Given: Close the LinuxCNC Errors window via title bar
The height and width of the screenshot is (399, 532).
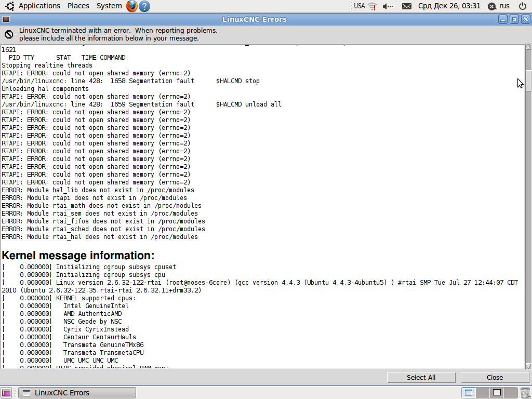Looking at the screenshot, I should [x=526, y=19].
